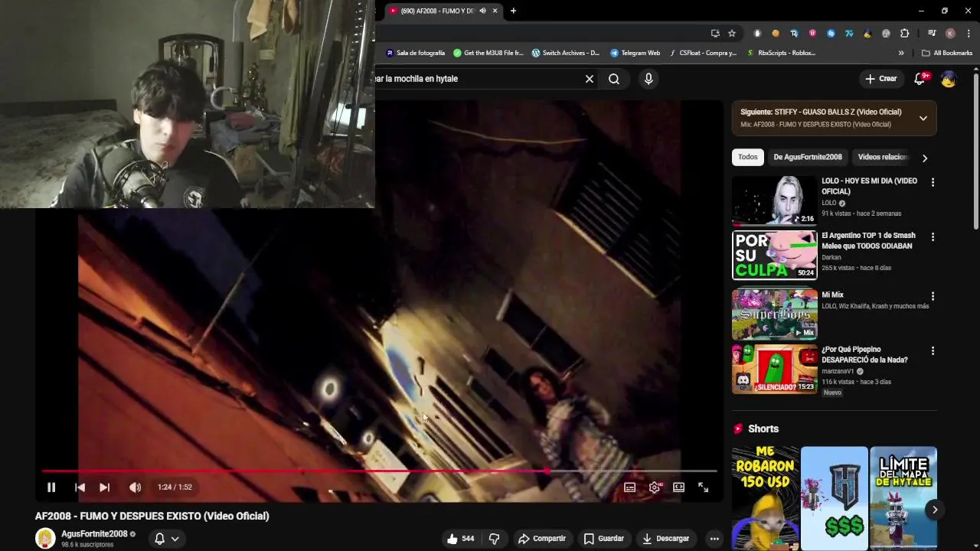Open options for Mi Mix

point(933,296)
